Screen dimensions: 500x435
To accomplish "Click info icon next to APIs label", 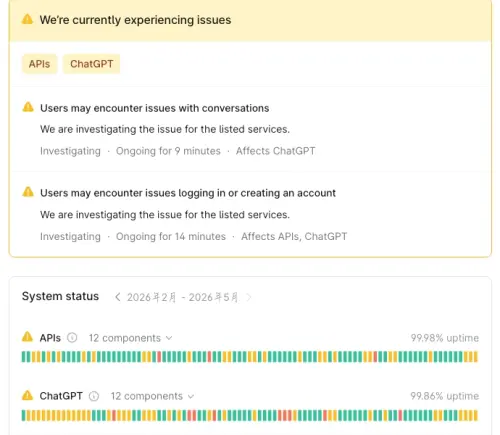I will 72,338.
